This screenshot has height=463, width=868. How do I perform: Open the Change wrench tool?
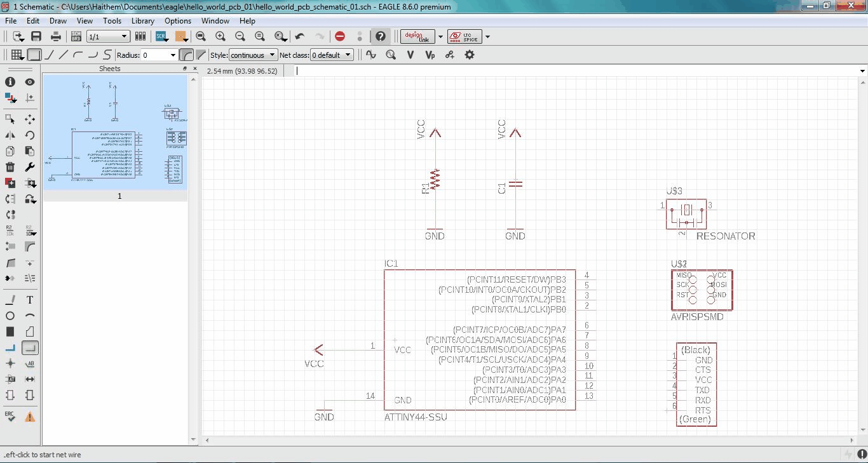30,167
